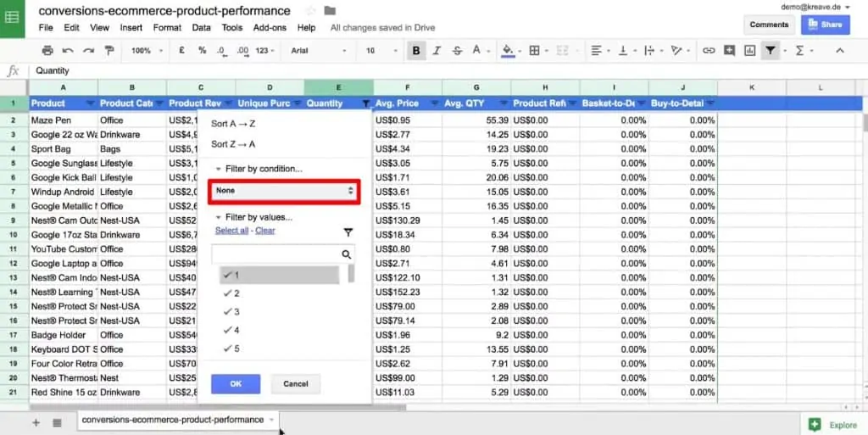
Task: Open the text color picker
Action: coord(480,50)
